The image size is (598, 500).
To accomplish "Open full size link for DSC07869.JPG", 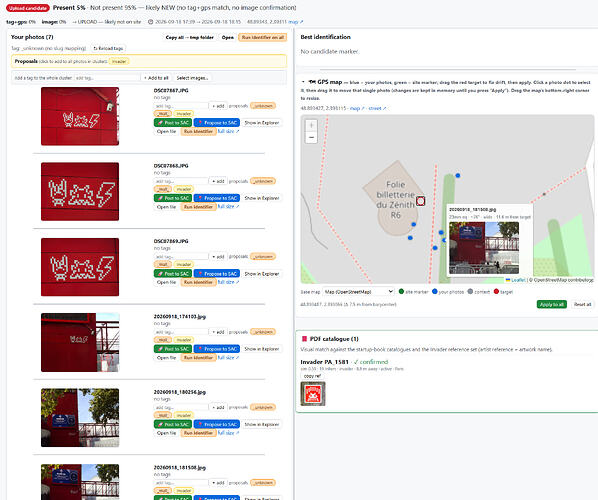I will tap(228, 282).
